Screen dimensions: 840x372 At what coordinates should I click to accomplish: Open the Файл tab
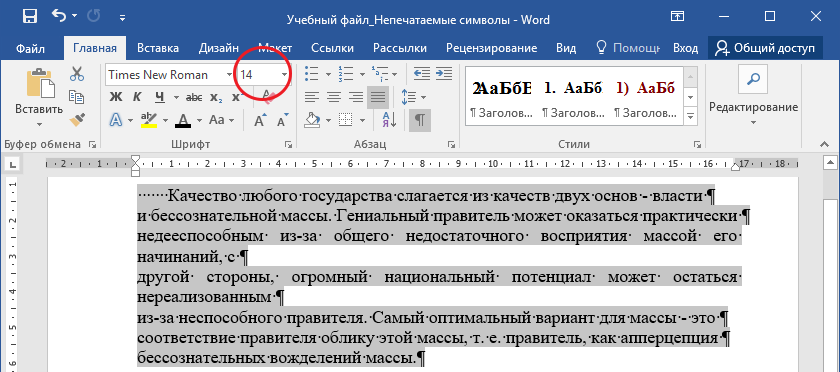pos(30,48)
